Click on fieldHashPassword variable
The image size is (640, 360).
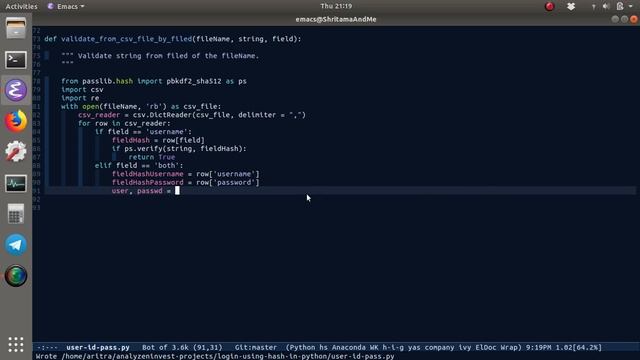click(x=147, y=182)
